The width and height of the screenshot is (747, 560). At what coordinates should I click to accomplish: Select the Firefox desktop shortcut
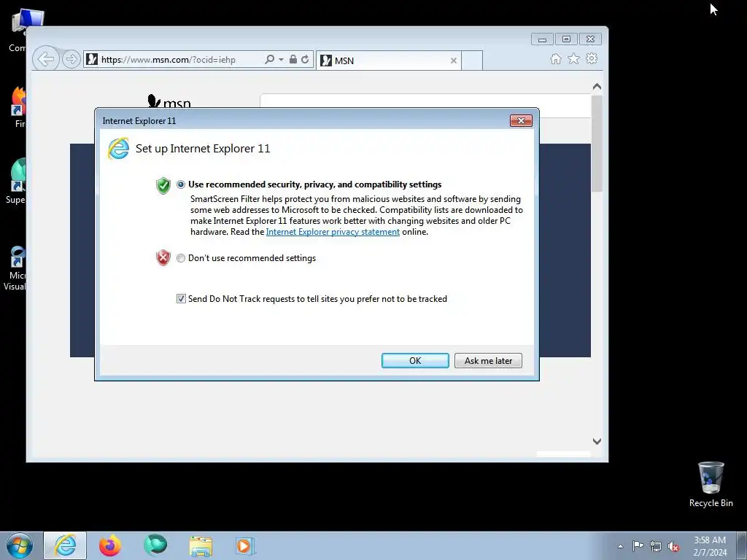pyautogui.click(x=18, y=107)
